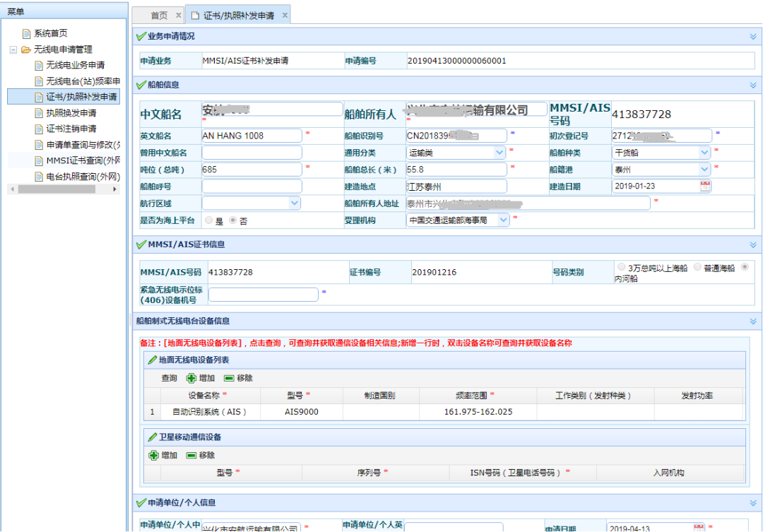Image resolution: width=763 pixels, height=532 pixels.
Task: Click the folder icon of 无线电申请管理
Action: pyautogui.click(x=26, y=49)
